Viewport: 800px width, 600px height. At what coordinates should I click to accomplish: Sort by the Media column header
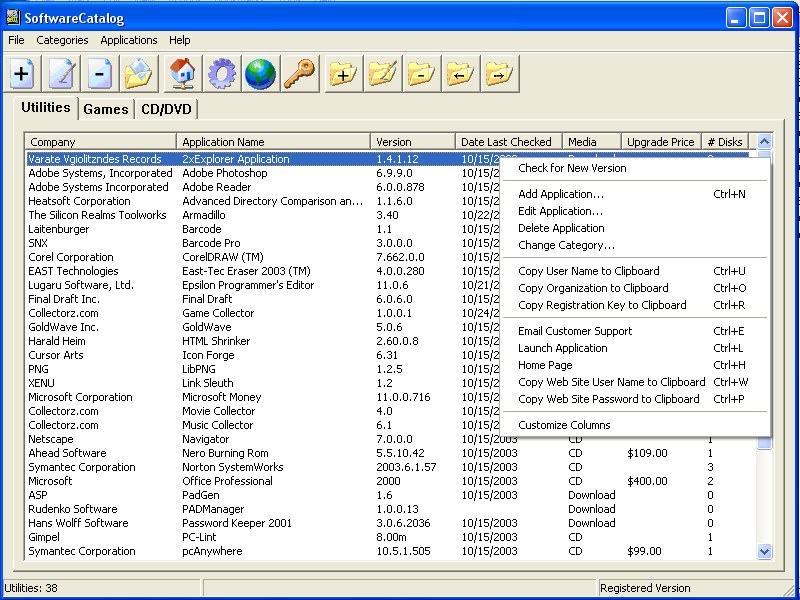coord(592,142)
